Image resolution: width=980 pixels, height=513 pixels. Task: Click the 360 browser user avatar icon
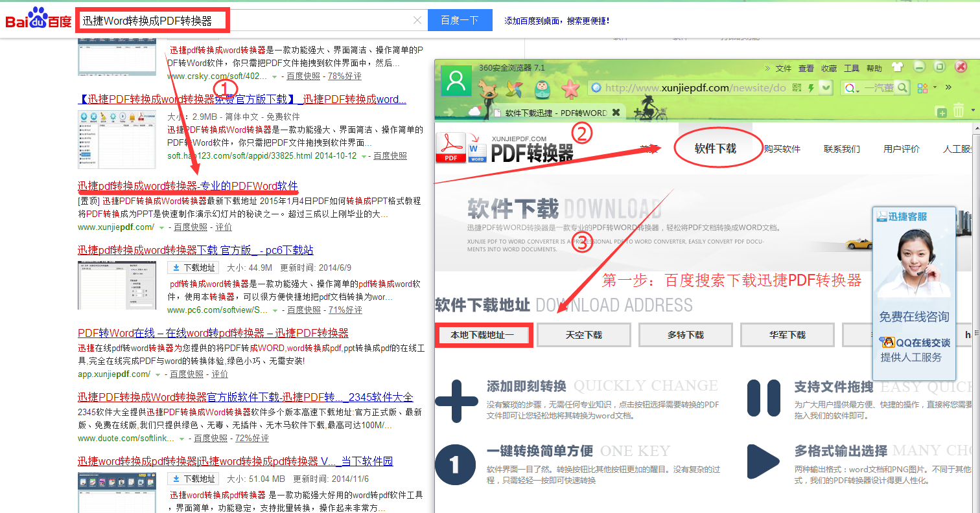tap(456, 80)
